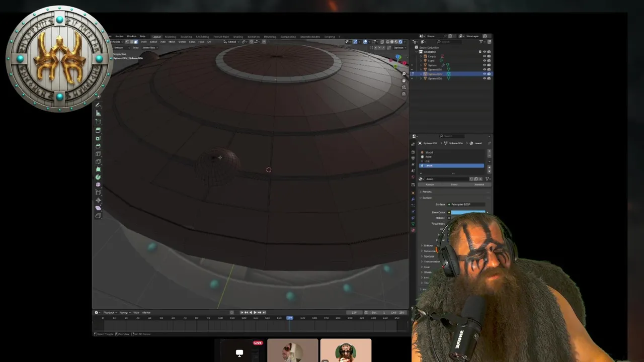Select the Extrude Region tool

coord(98,130)
